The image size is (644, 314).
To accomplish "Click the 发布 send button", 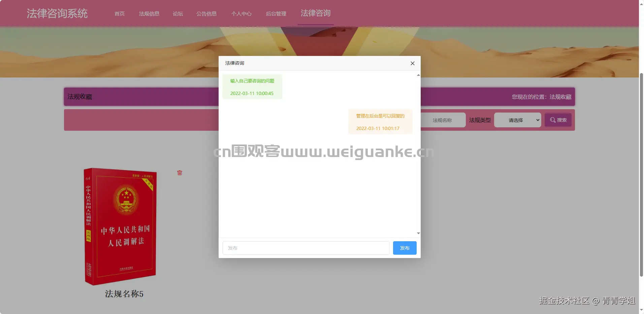I will click(405, 248).
